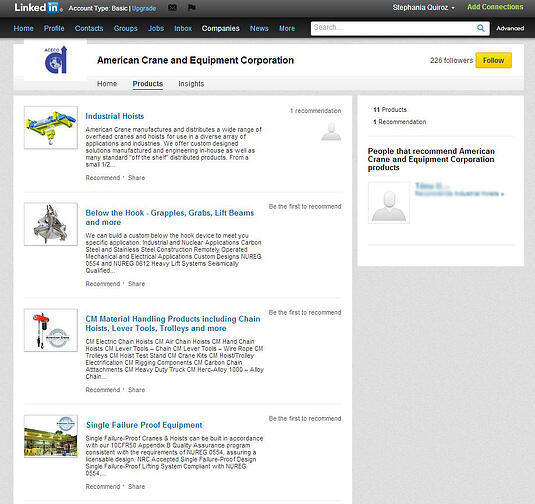This screenshot has height=504, width=535.
Task: Open CM Material Handling Products link
Action: click(173, 323)
